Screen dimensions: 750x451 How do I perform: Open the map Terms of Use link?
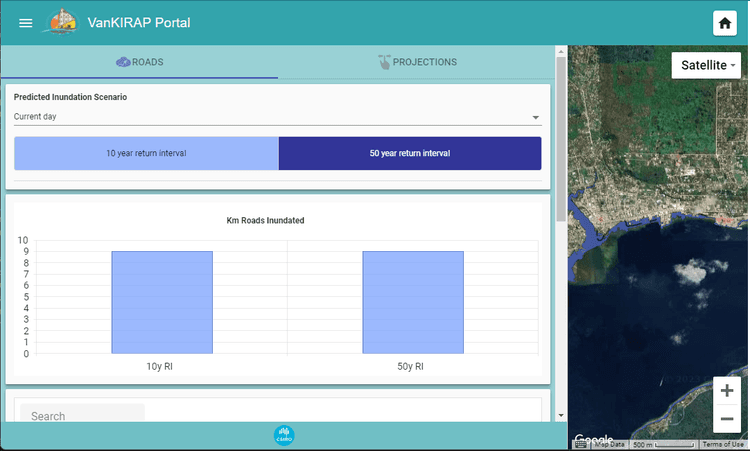723,444
